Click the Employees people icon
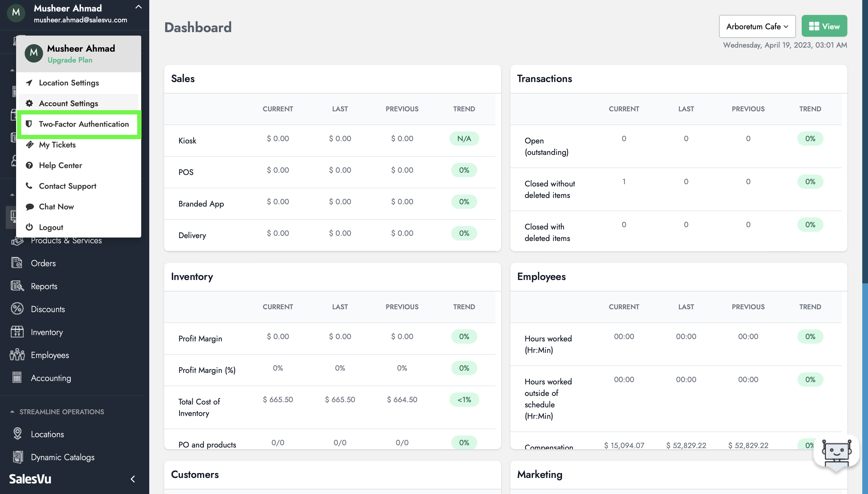The image size is (868, 494). click(17, 355)
